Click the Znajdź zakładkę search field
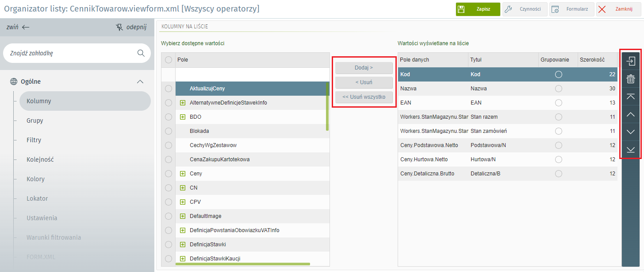 (x=71, y=53)
